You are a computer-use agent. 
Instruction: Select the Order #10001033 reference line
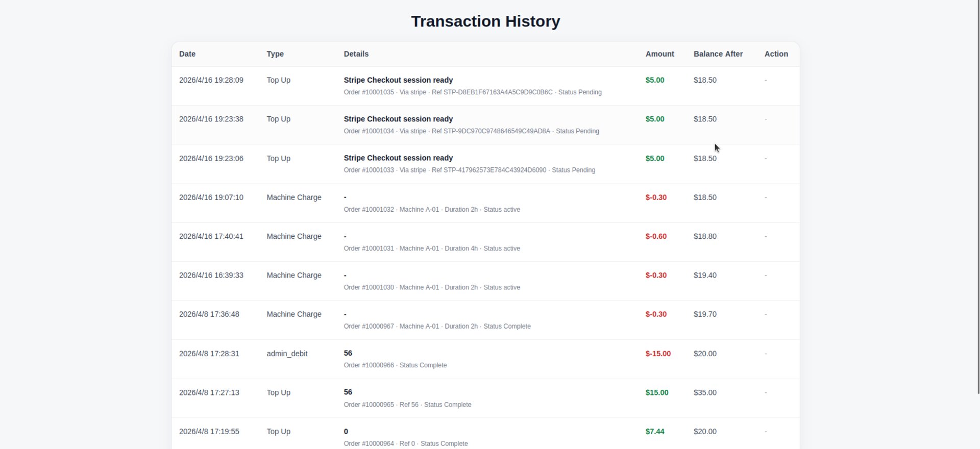click(x=469, y=170)
